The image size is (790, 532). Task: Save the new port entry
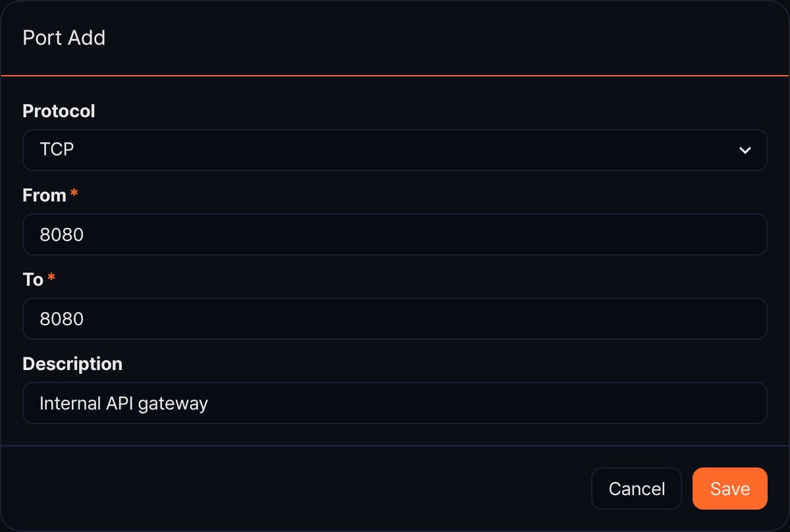click(730, 489)
